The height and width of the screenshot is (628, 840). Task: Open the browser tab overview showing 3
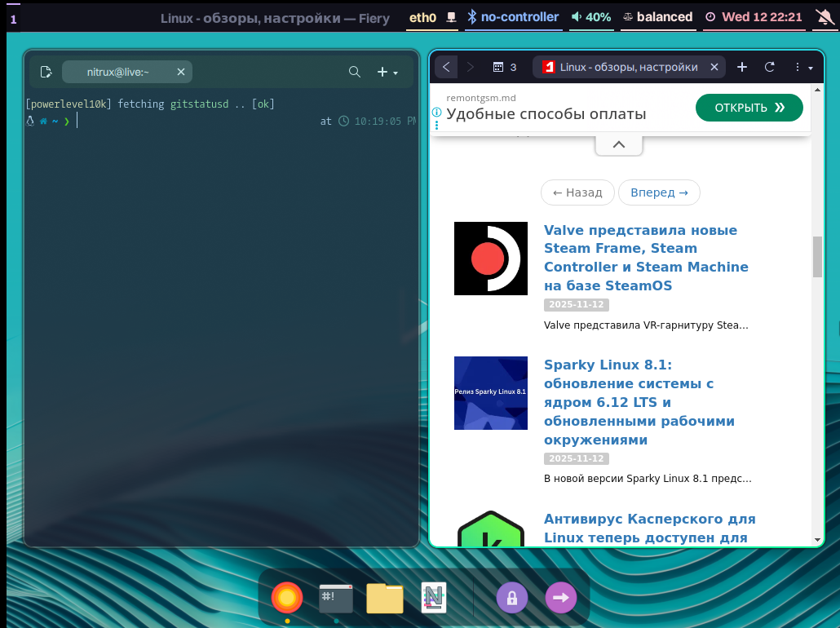coord(505,67)
